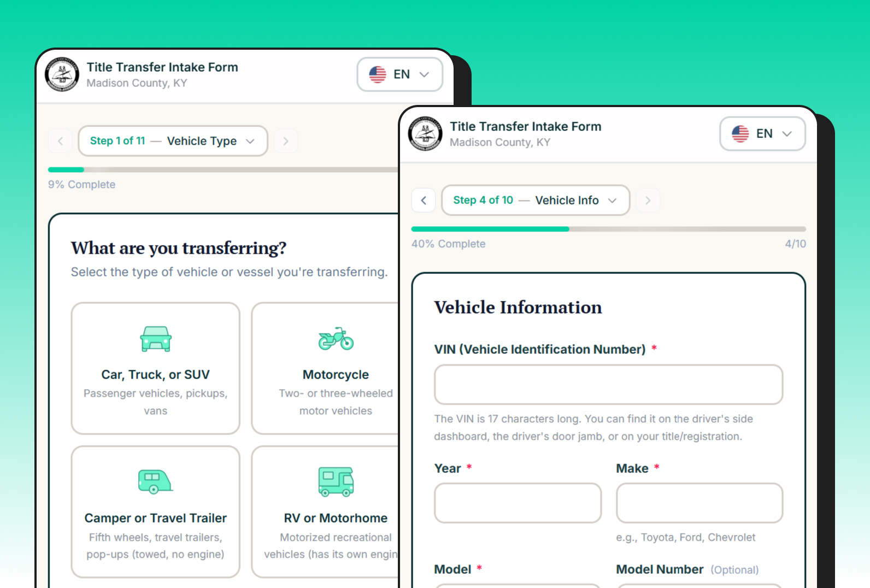Click the county seal on Vehicle Info form

[425, 134]
